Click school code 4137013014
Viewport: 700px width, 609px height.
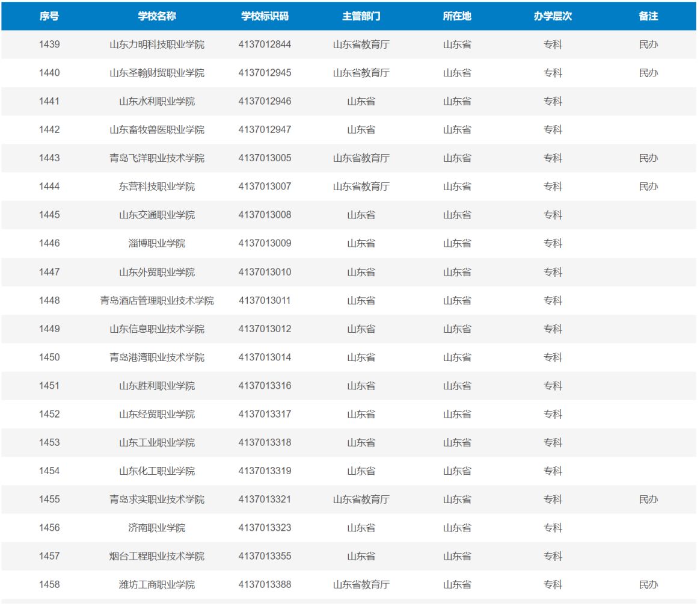pyautogui.click(x=265, y=357)
